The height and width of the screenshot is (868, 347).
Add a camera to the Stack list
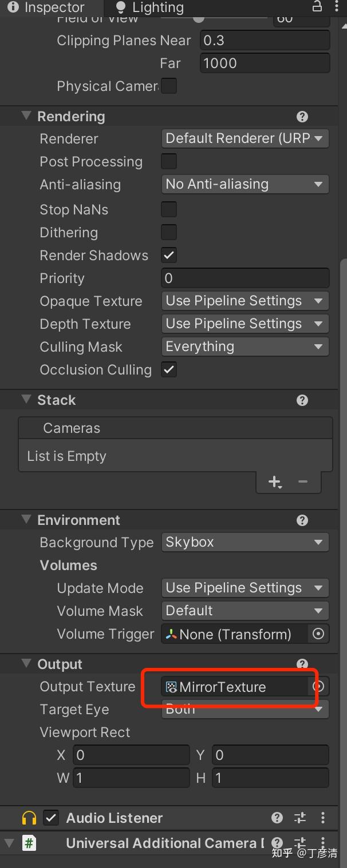click(x=274, y=482)
